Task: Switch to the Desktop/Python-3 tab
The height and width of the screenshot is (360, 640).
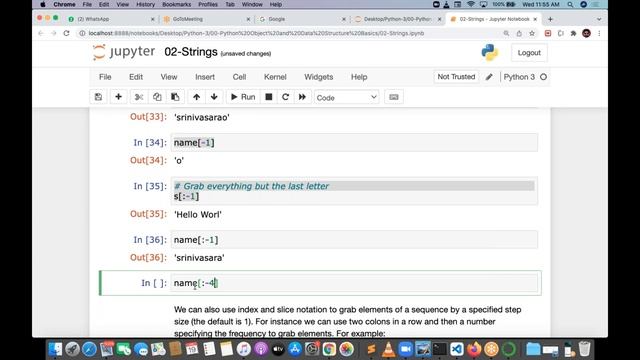Action: point(398,19)
